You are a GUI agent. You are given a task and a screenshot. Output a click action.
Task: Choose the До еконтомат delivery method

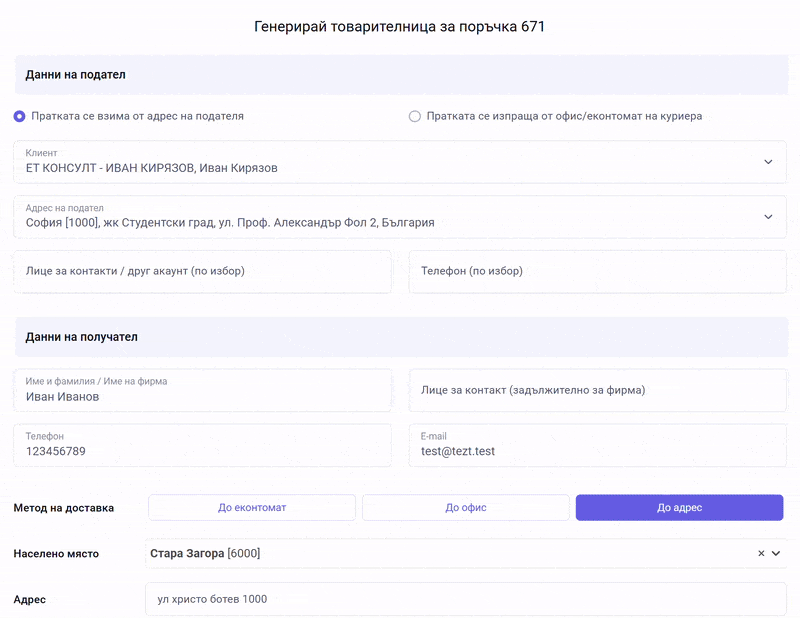pos(252,508)
